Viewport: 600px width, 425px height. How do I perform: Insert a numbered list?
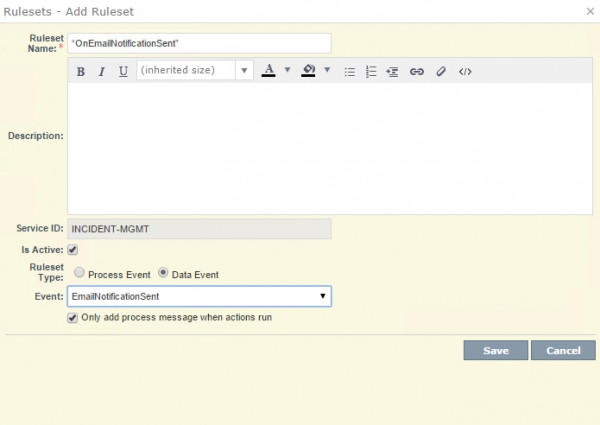tap(371, 72)
